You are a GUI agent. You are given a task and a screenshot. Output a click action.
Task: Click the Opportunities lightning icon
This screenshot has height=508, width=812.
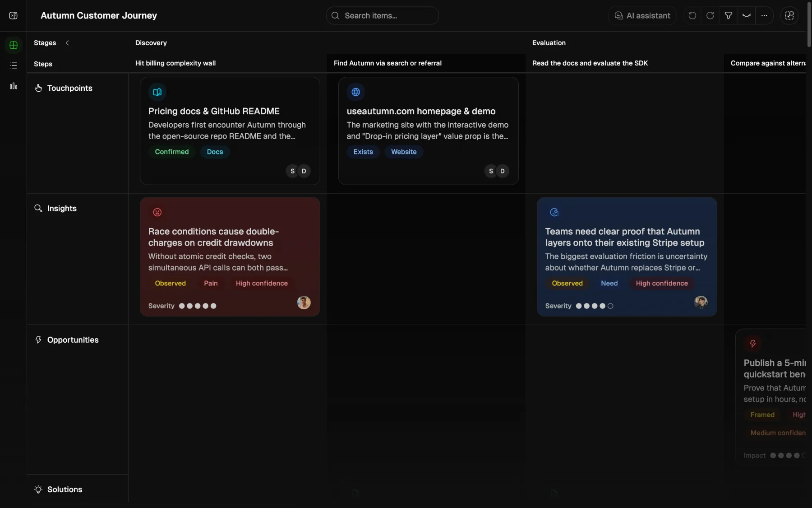click(x=38, y=340)
